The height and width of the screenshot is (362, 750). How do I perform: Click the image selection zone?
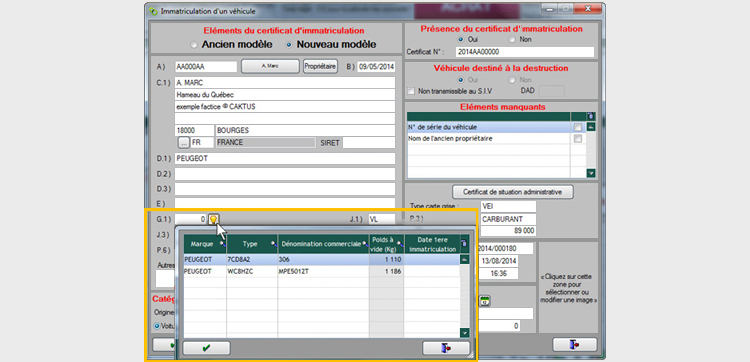point(568,288)
